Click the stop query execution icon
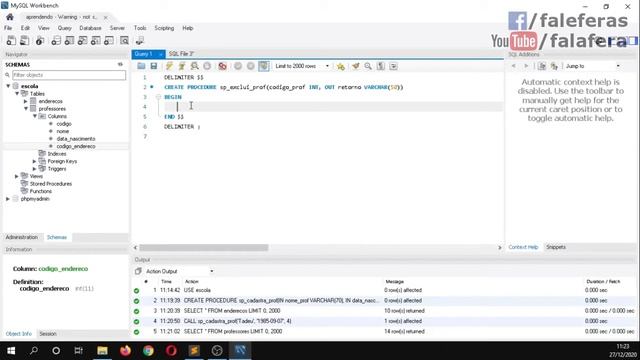This screenshot has height=360, width=640. click(x=207, y=66)
